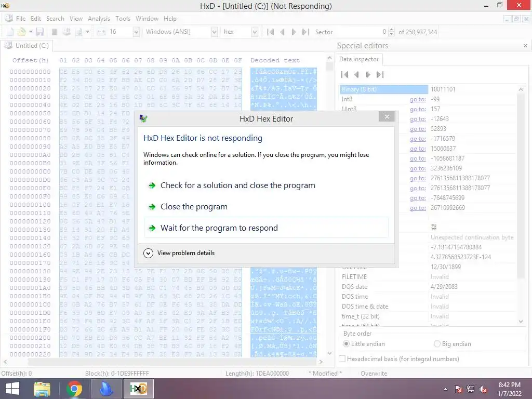This screenshot has width=532, height=399.
Task: Click go to link beside value 52893
Action: point(418,129)
